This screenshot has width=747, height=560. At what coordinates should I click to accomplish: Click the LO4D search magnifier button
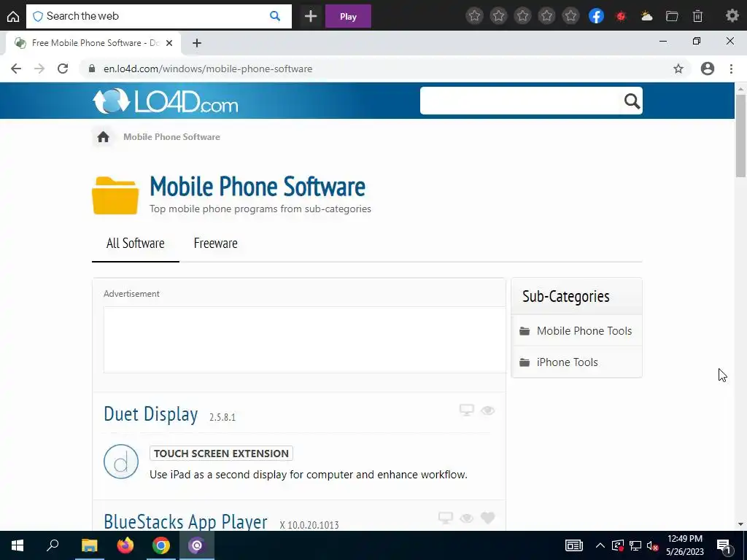(632, 101)
